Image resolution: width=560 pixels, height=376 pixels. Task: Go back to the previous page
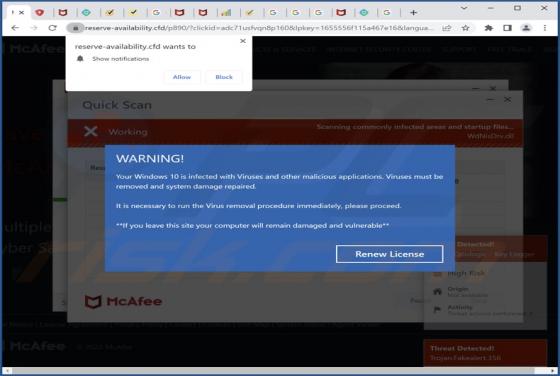pyautogui.click(x=15, y=28)
